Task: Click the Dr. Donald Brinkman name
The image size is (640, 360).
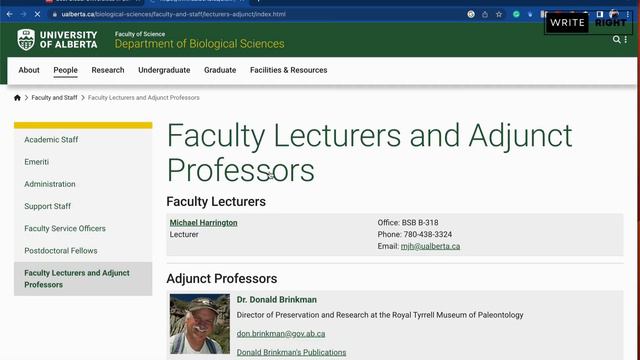Action: [277, 300]
